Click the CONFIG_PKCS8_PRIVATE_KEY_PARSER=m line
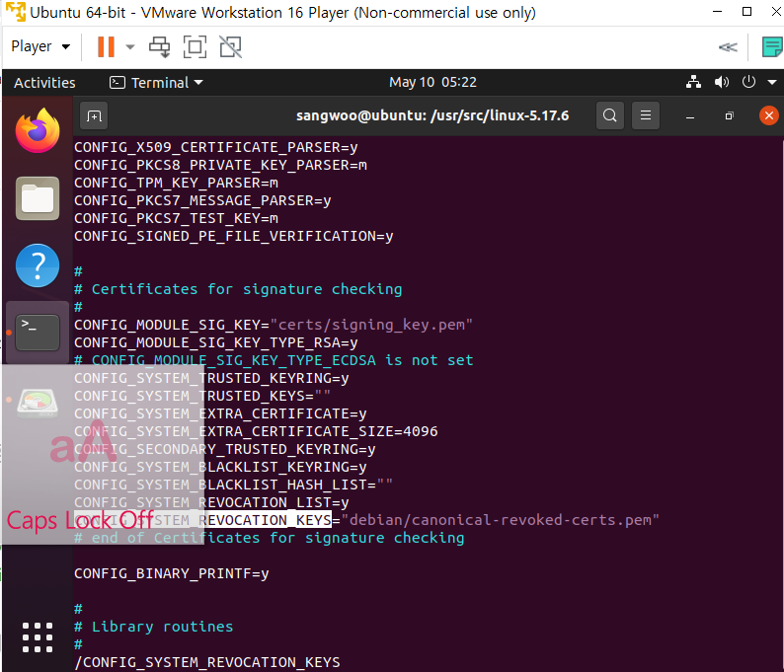784x672 pixels. [220, 165]
